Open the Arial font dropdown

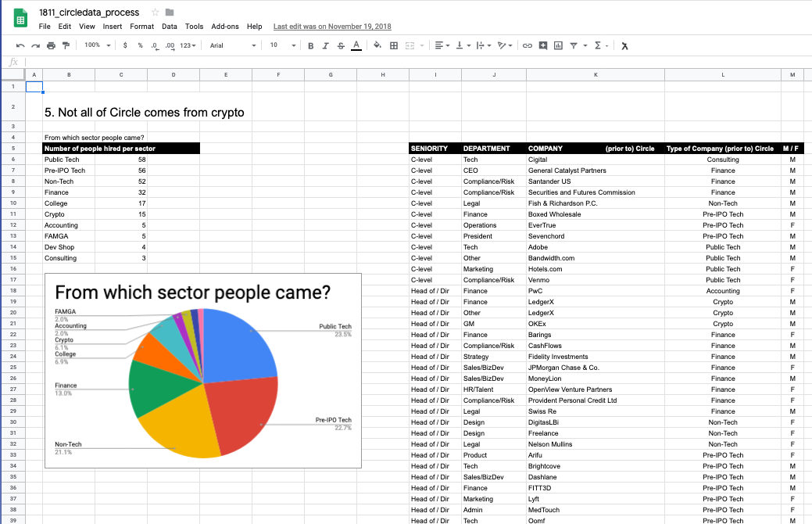pos(233,45)
